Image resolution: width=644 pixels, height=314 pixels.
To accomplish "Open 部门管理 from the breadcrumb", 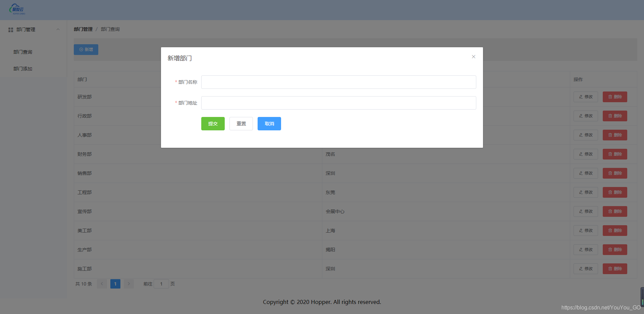I will [83, 29].
